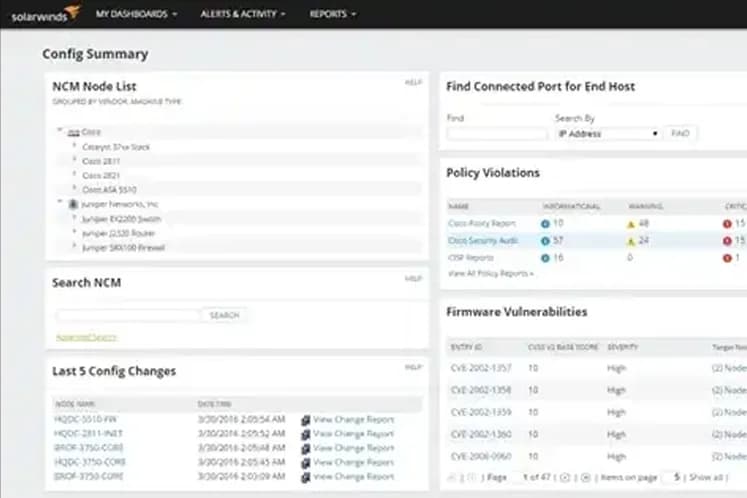This screenshot has width=747, height=498.
Task: Focus the Search NCM text field
Action: pos(128,315)
